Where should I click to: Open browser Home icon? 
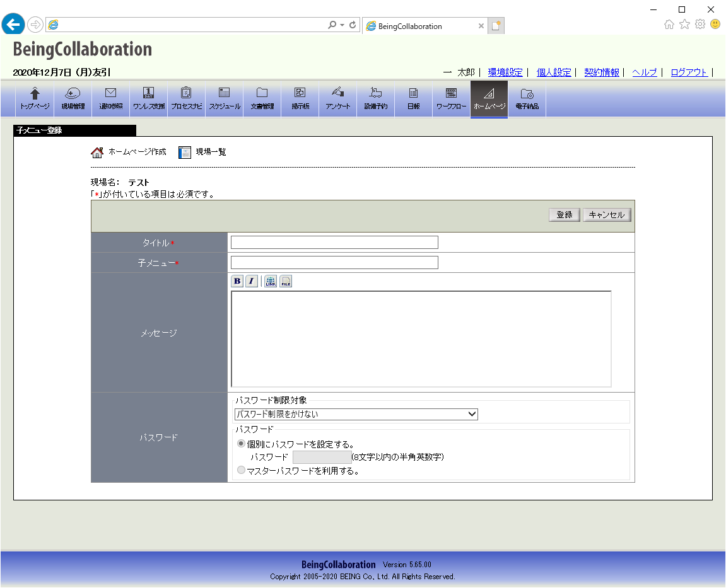point(669,24)
